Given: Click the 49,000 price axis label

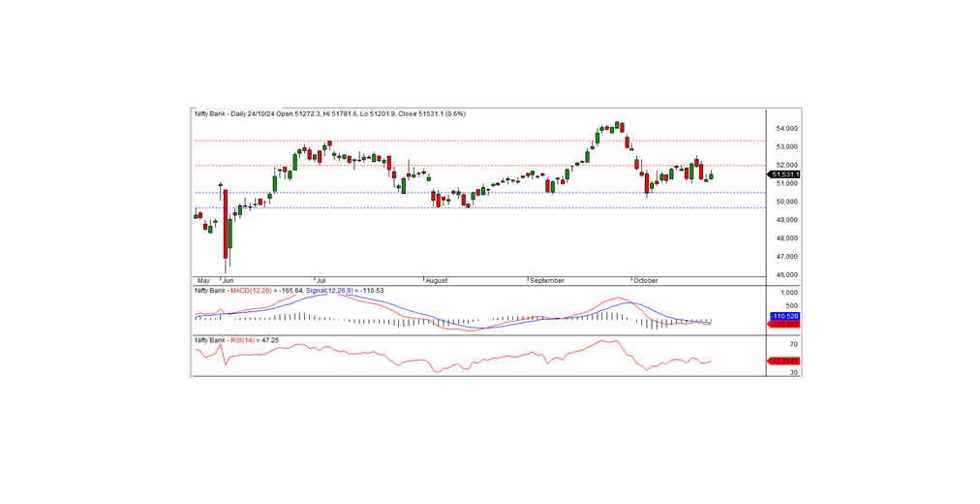Looking at the screenshot, I should pos(785,220).
